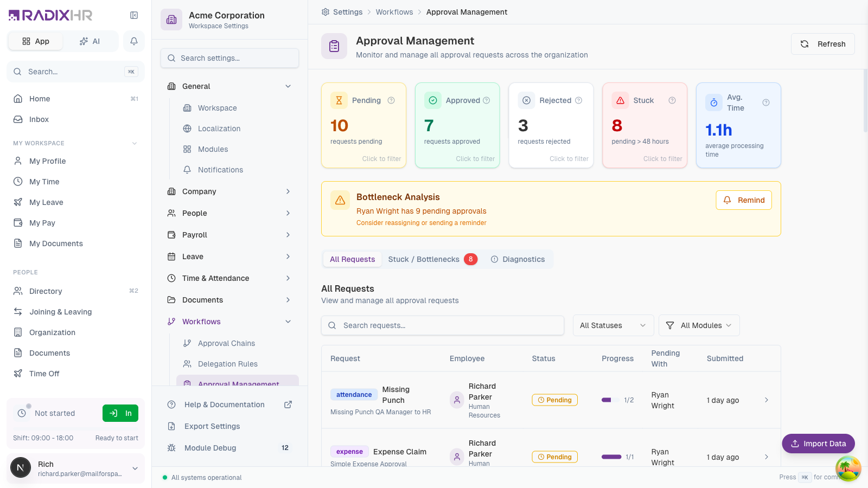
Task: Click the Rejected cross circle icon
Action: tap(526, 100)
